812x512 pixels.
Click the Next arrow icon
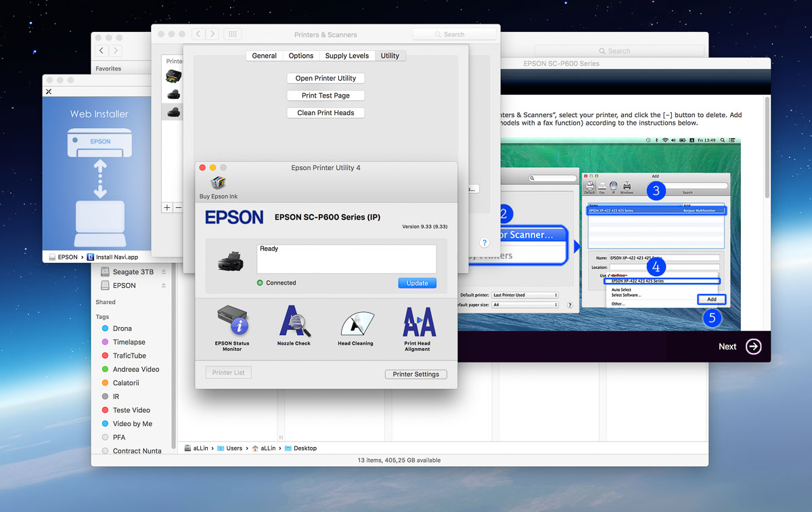tap(753, 346)
